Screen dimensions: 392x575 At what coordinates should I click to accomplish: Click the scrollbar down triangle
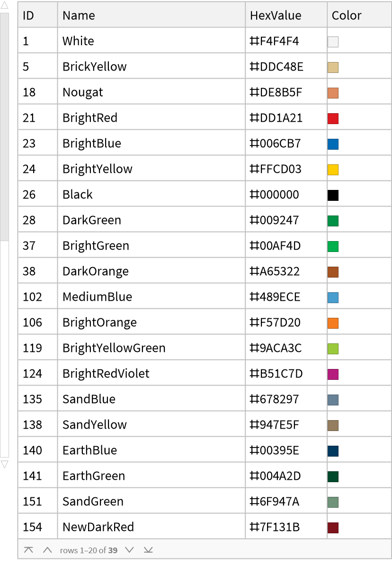4,465
